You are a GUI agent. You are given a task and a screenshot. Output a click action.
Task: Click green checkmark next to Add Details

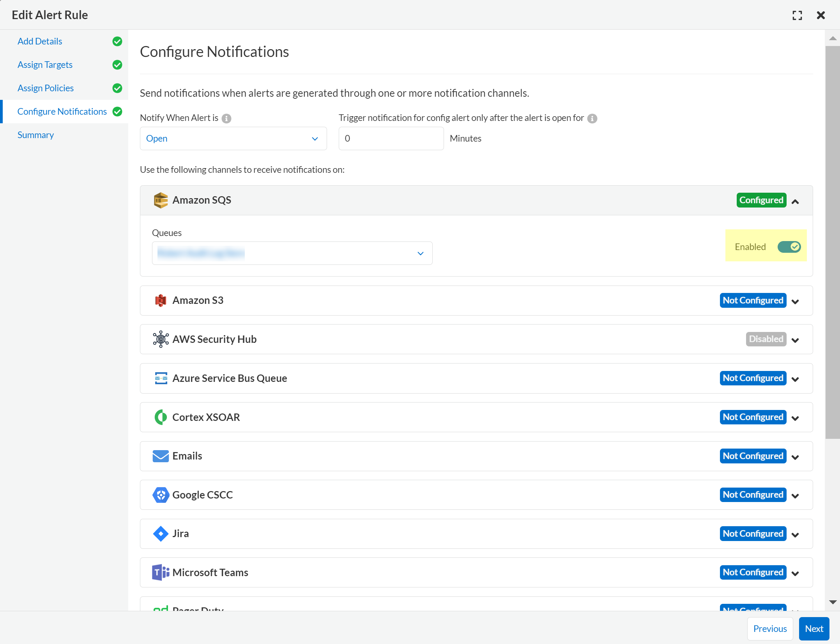[x=117, y=41]
